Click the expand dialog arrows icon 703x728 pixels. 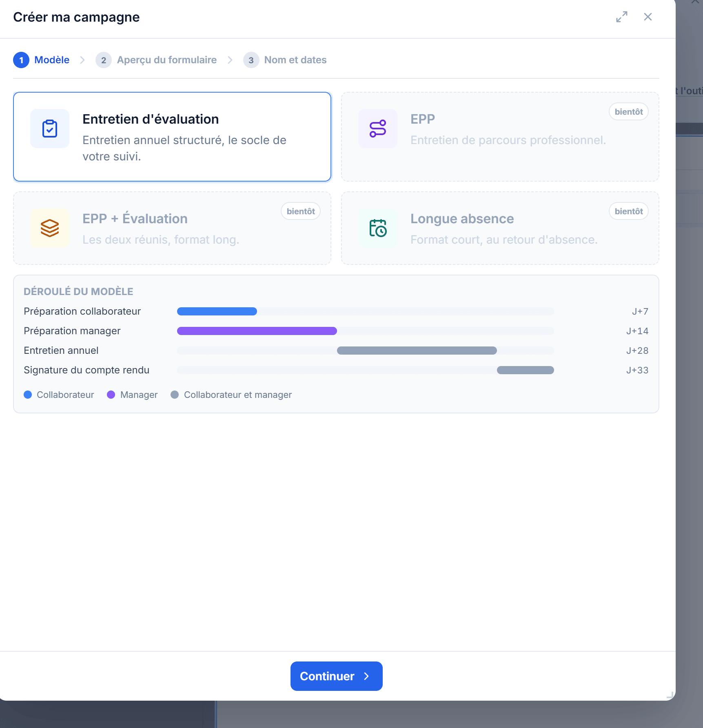622,17
